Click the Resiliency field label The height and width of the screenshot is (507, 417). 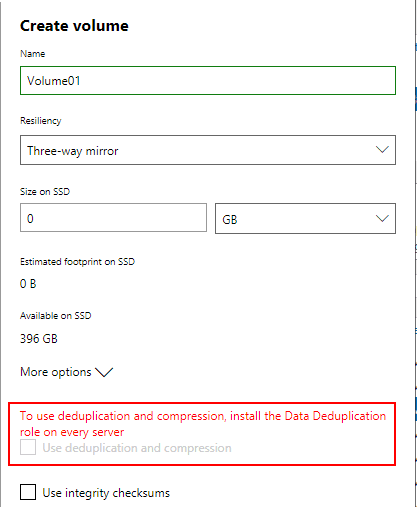pos(41,121)
